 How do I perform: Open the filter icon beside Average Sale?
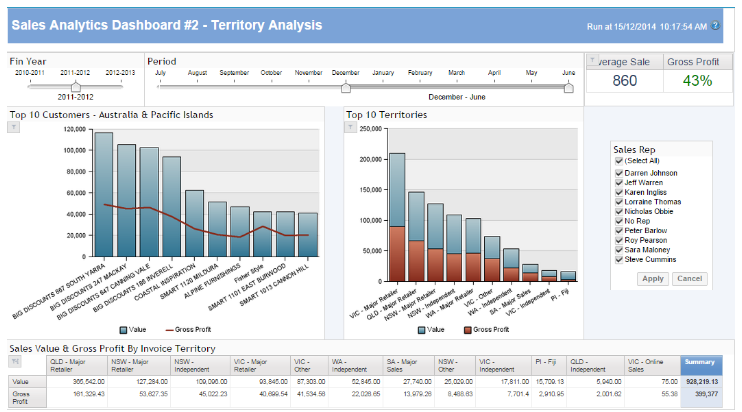click(x=592, y=61)
